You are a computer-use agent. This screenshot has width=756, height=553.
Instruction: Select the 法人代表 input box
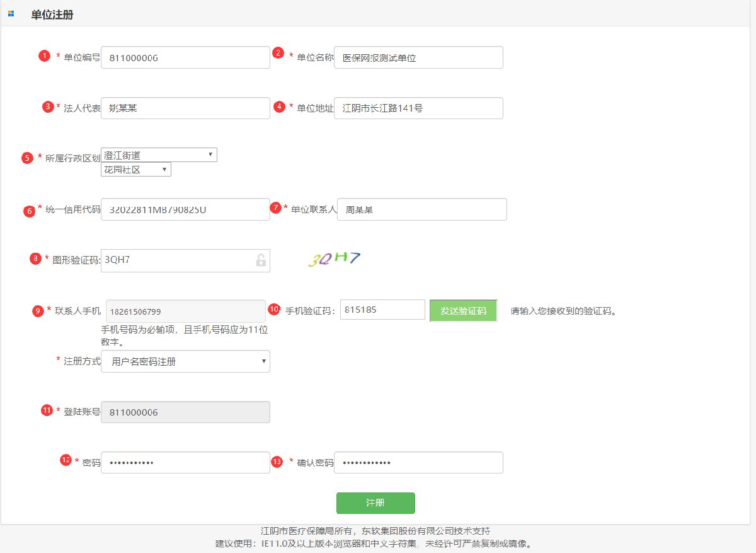pos(185,108)
